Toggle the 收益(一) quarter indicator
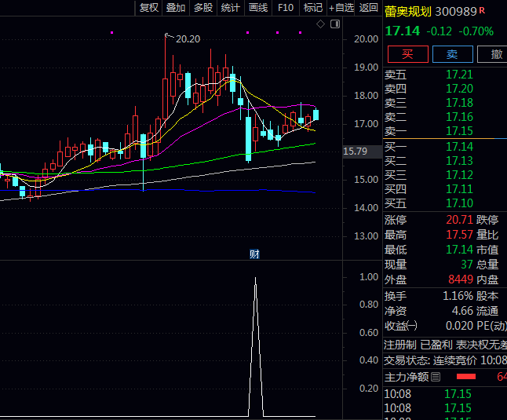 [401, 326]
